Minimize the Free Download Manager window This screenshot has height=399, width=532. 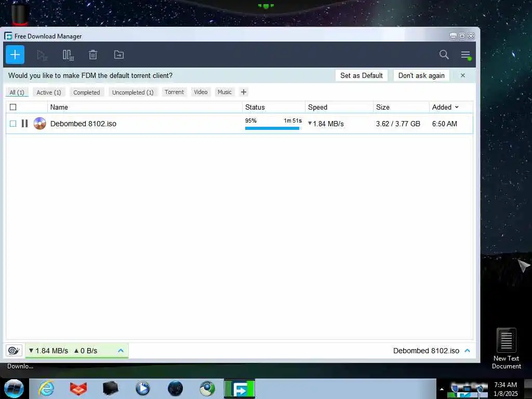[453, 36]
